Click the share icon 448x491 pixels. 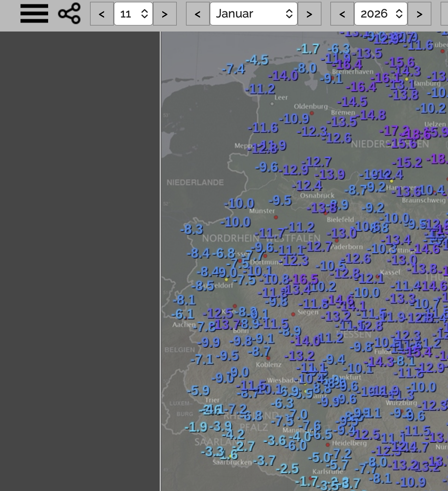69,14
